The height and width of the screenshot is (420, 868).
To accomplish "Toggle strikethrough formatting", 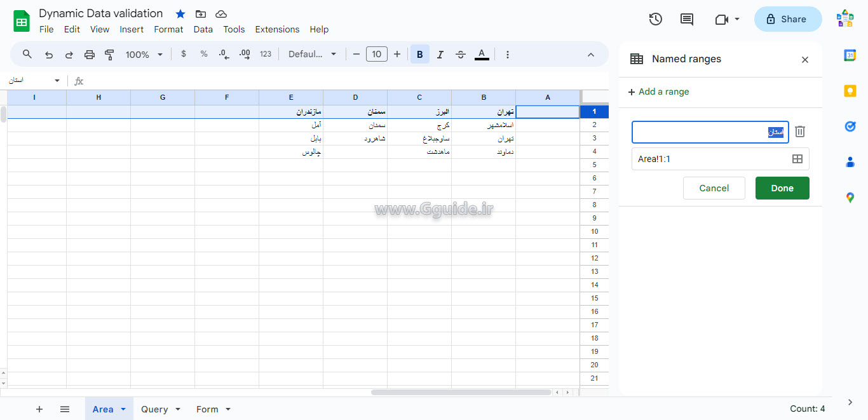I will tap(461, 55).
